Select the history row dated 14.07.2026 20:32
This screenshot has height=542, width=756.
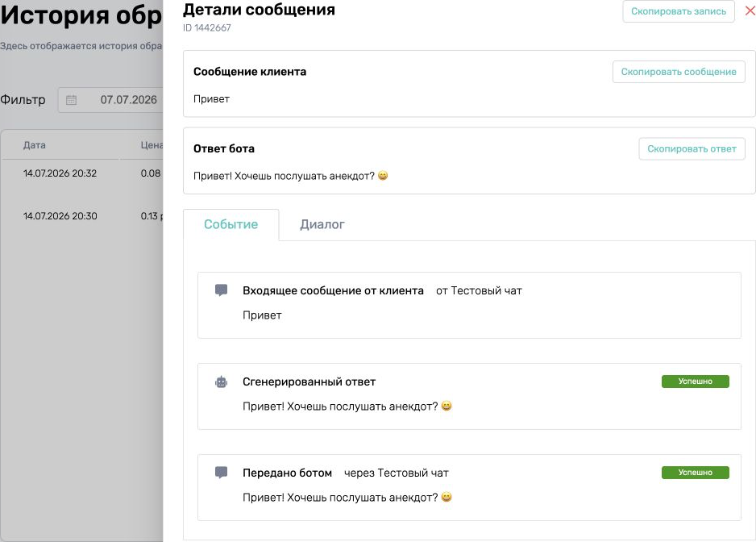[x=82, y=173]
